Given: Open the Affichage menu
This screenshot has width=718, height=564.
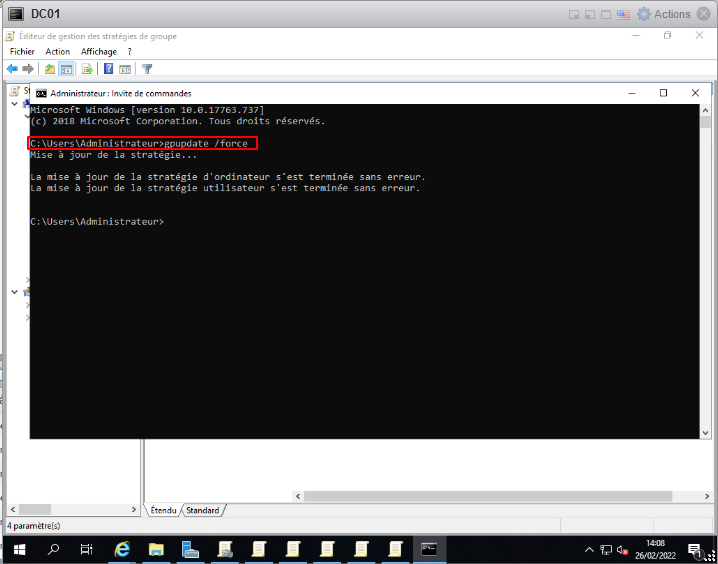Looking at the screenshot, I should pos(99,51).
